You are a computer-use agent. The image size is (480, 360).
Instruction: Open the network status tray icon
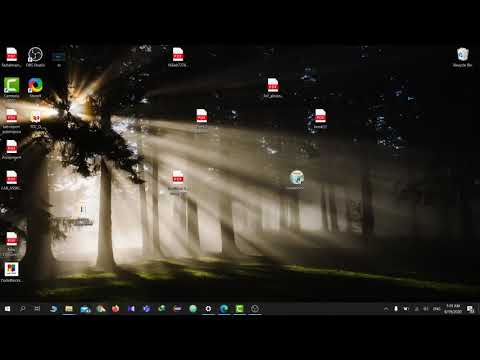[x=416, y=309]
